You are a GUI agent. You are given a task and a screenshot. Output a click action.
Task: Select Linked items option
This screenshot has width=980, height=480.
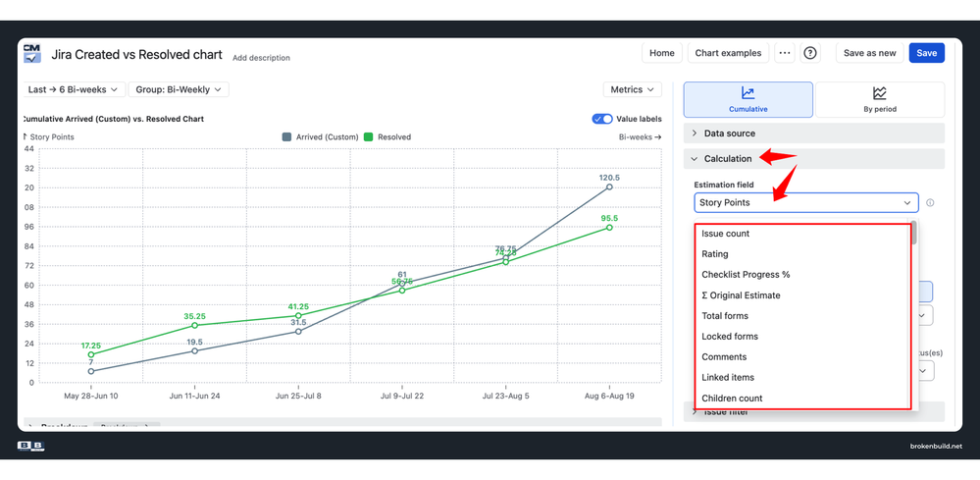click(801, 378)
